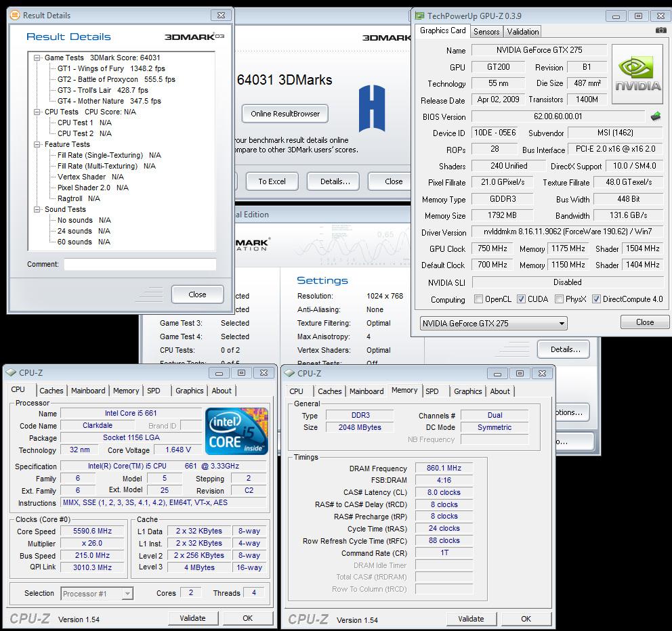Open SPD tab in Memory CPU-Z window

(432, 391)
